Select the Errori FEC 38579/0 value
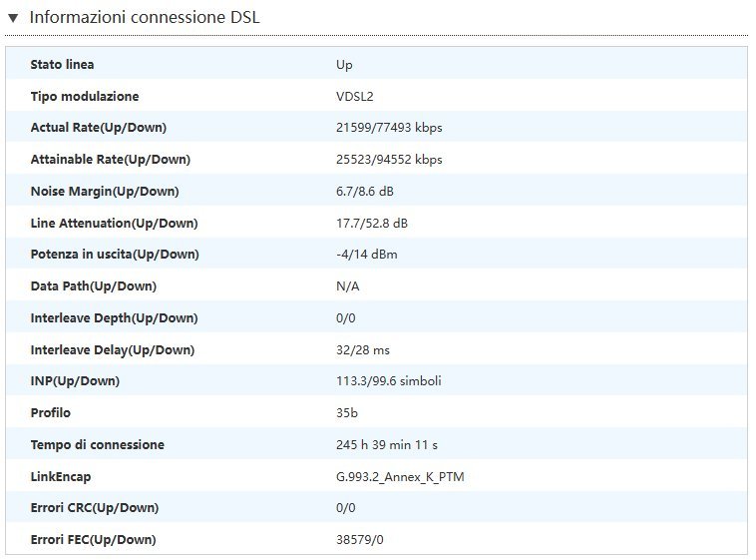756x560 pixels. tap(360, 540)
